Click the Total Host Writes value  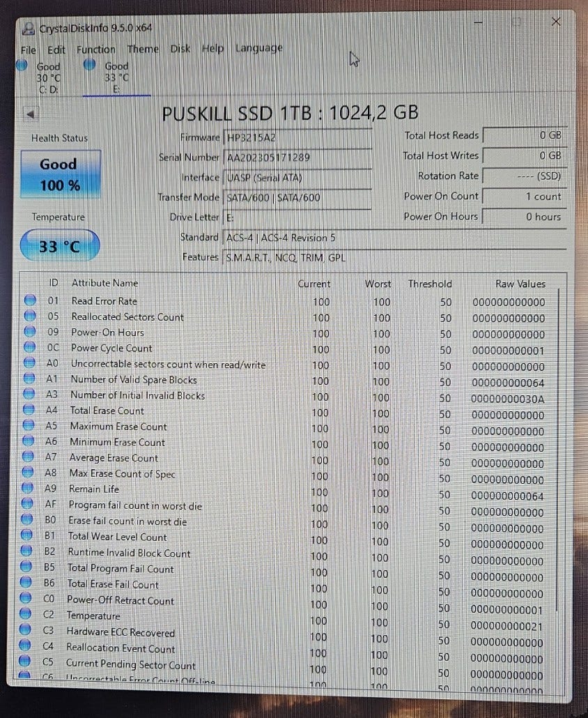(x=525, y=155)
